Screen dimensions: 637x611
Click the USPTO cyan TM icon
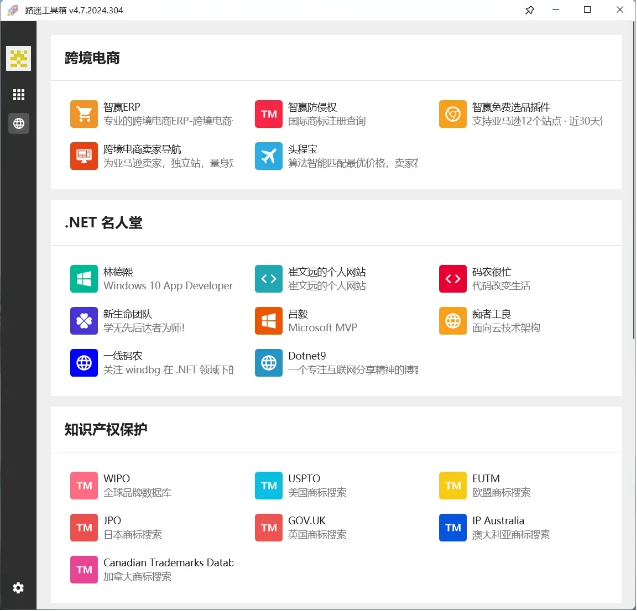(269, 485)
